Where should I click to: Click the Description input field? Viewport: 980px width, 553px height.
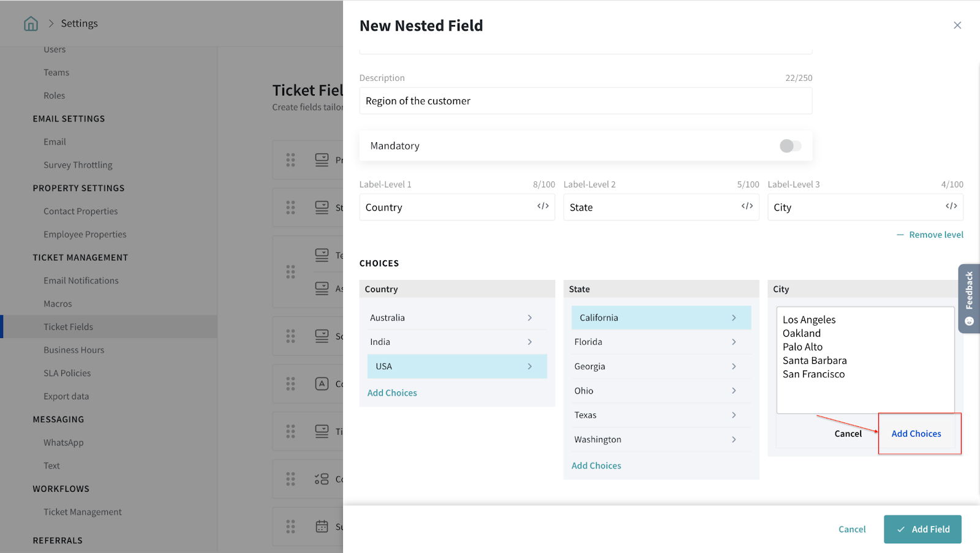pyautogui.click(x=585, y=101)
